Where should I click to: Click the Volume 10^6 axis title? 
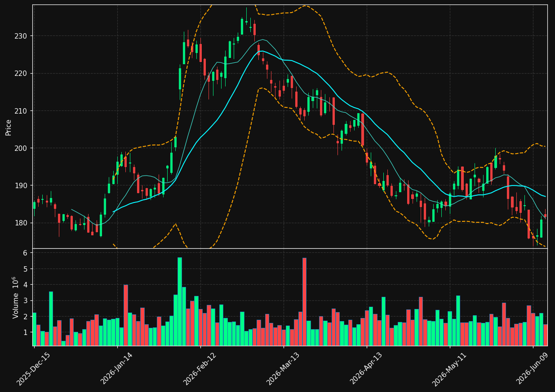coord(15,297)
